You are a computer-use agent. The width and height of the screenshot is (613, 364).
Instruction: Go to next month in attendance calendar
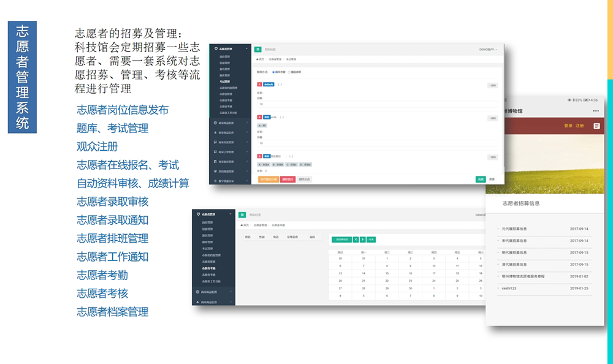click(363, 239)
